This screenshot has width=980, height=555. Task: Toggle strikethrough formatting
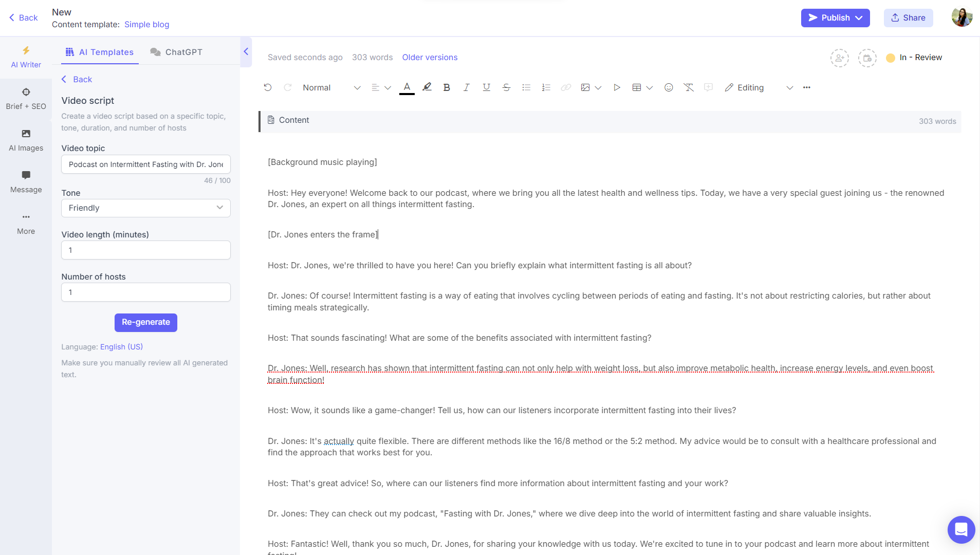pyautogui.click(x=506, y=87)
